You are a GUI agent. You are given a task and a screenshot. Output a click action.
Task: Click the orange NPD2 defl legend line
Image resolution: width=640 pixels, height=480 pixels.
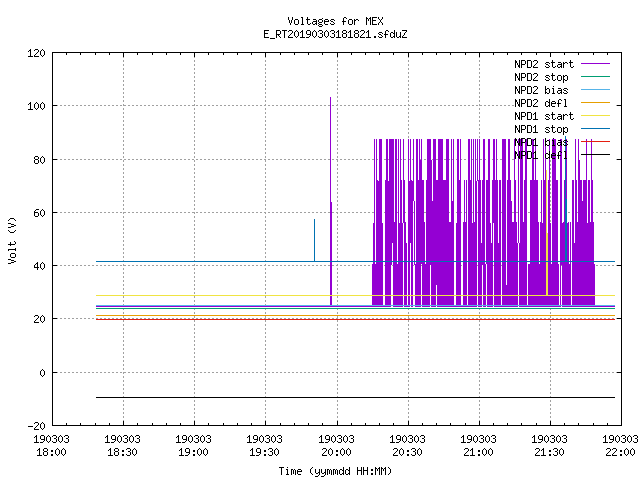(x=595, y=102)
